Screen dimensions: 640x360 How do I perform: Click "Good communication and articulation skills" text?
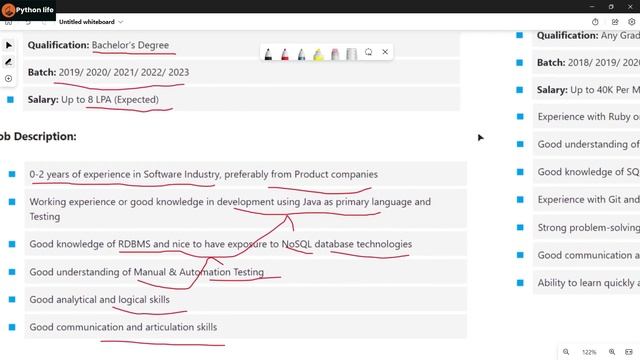(123, 327)
